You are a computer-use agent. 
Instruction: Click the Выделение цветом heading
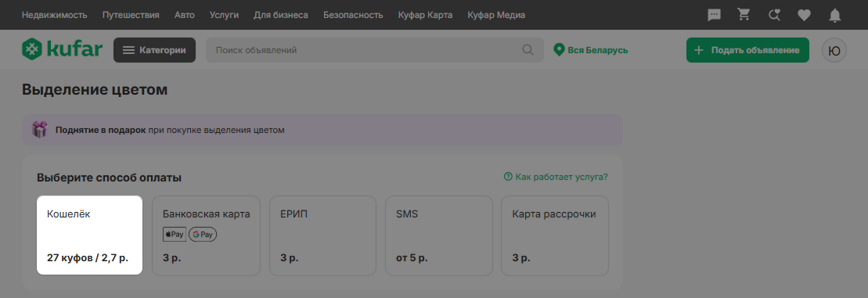point(95,89)
